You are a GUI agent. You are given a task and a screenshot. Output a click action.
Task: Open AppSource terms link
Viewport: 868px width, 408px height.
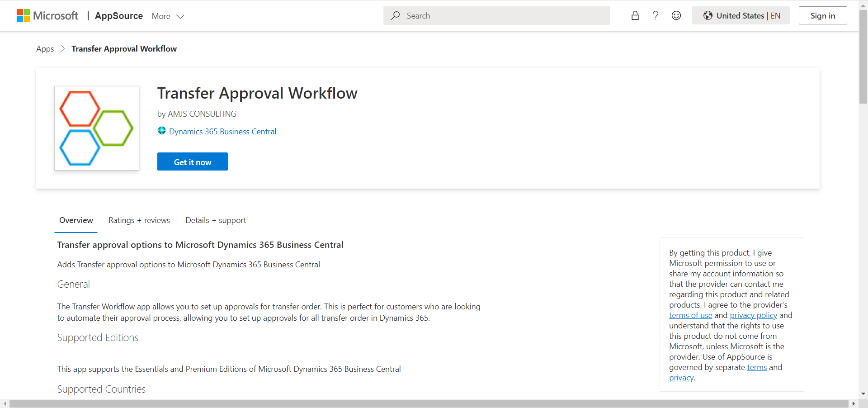coord(757,367)
